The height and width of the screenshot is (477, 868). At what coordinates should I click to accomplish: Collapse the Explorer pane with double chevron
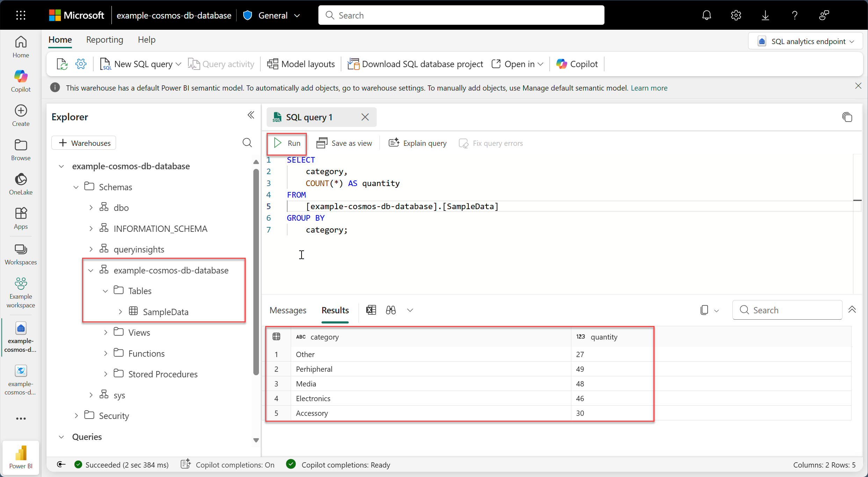tap(251, 115)
